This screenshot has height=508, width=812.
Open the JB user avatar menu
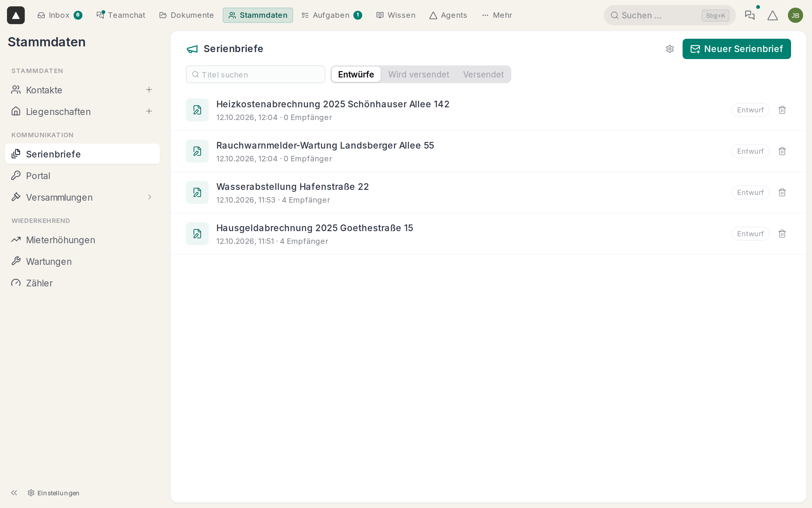point(795,15)
